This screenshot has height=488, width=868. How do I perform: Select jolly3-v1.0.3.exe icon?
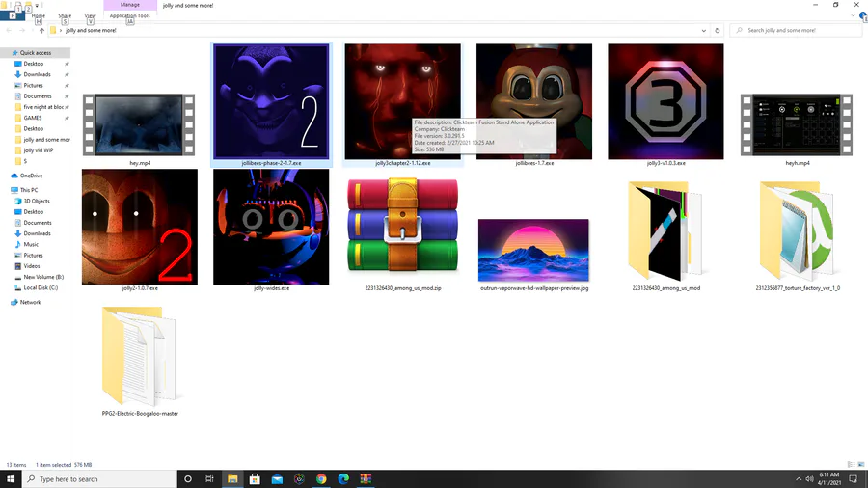[x=665, y=102]
